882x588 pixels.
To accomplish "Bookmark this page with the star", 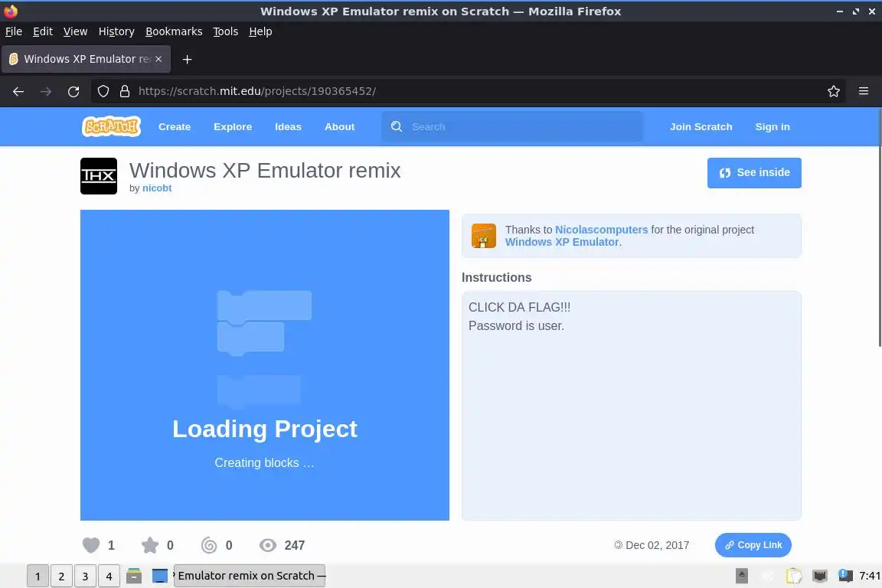I will point(834,91).
